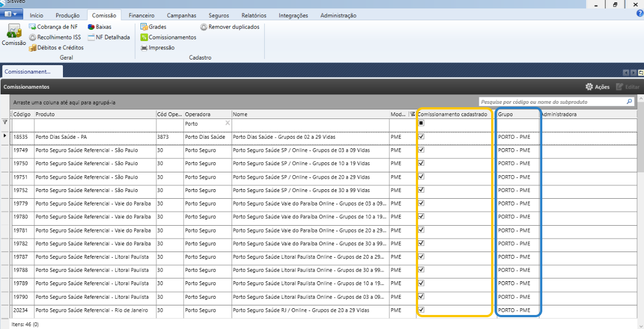Toggle checkbox for row 19781
644x329 pixels.
(x=421, y=230)
